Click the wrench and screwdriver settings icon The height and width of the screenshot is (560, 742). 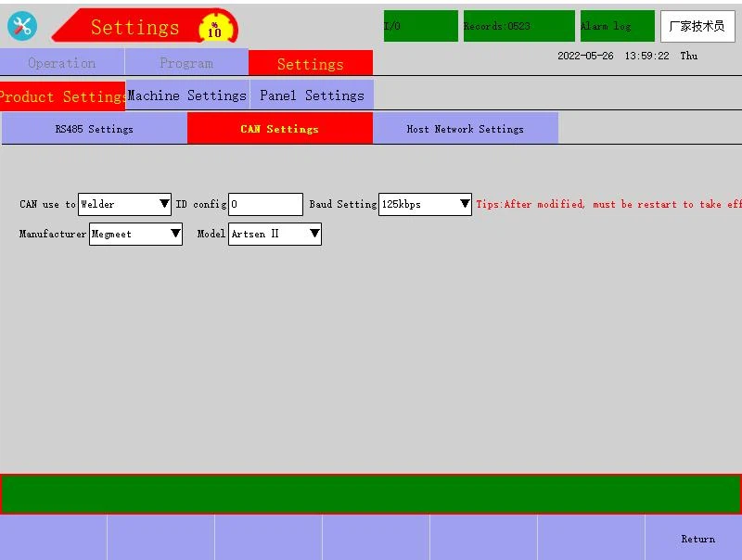(x=22, y=26)
